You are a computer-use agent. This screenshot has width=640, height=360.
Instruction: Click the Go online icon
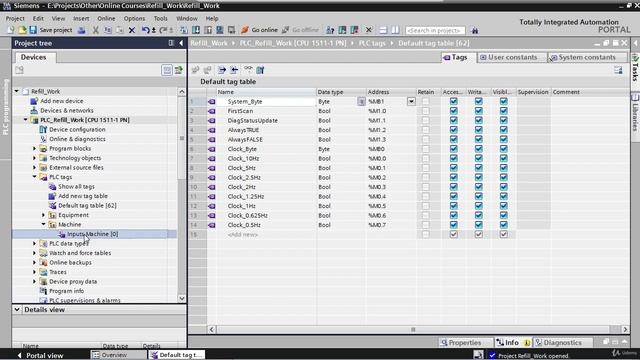245,30
